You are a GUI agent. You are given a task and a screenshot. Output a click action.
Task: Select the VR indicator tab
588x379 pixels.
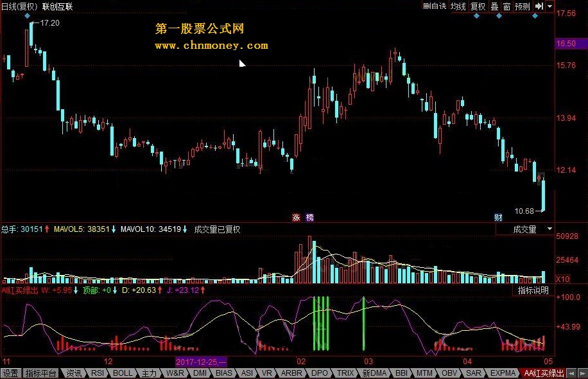pyautogui.click(x=266, y=373)
